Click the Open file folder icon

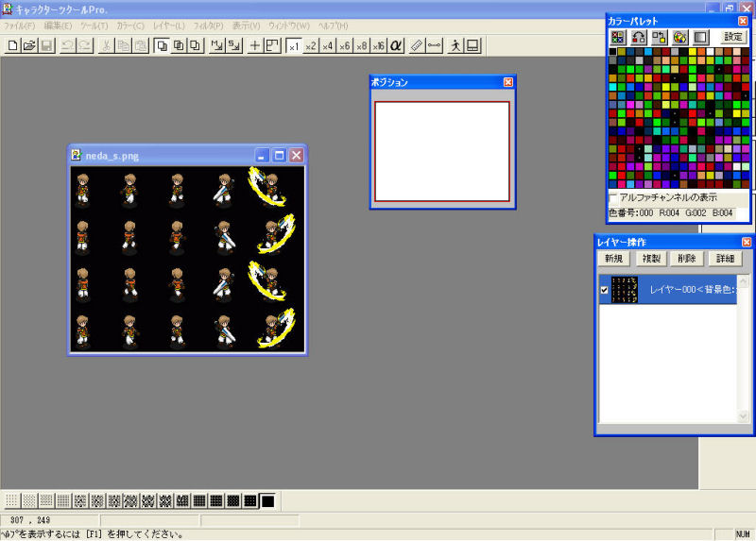[x=28, y=45]
